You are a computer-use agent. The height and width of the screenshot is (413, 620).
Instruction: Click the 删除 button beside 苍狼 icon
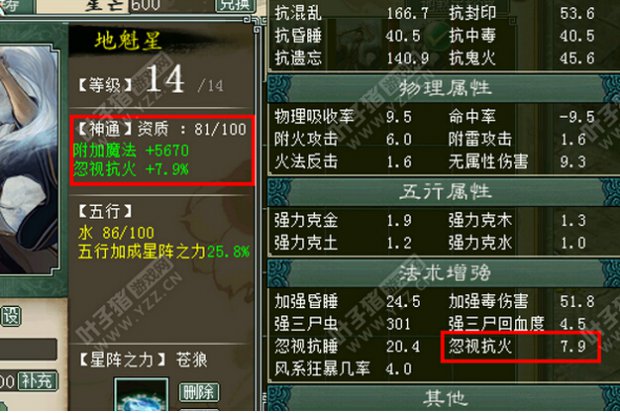199,392
